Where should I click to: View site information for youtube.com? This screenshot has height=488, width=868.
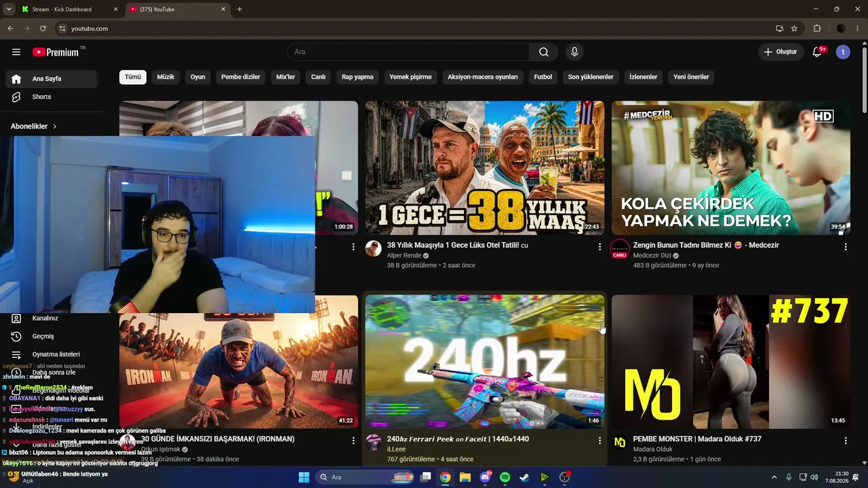[62, 28]
